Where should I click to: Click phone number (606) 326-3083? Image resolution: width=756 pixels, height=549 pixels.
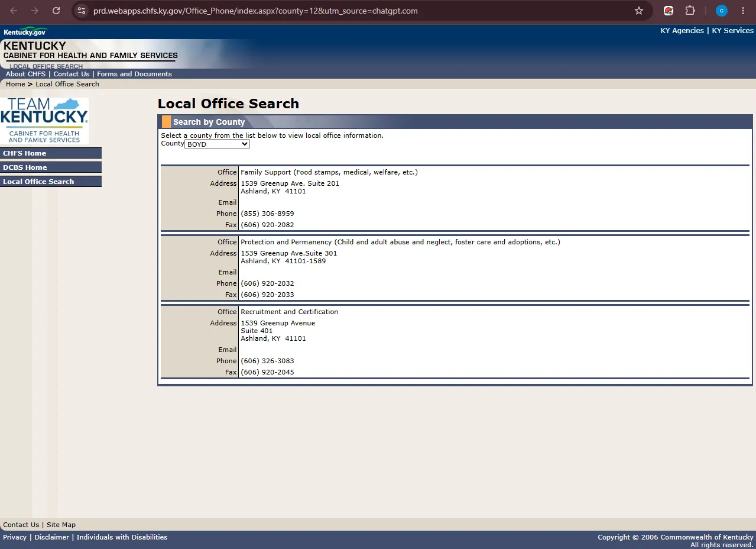pyautogui.click(x=267, y=361)
